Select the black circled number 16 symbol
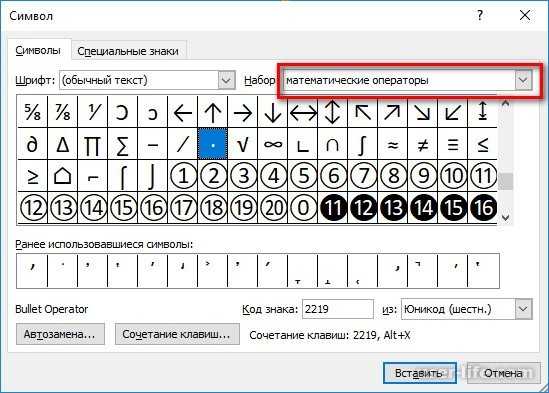This screenshot has width=549, height=393. (x=483, y=207)
